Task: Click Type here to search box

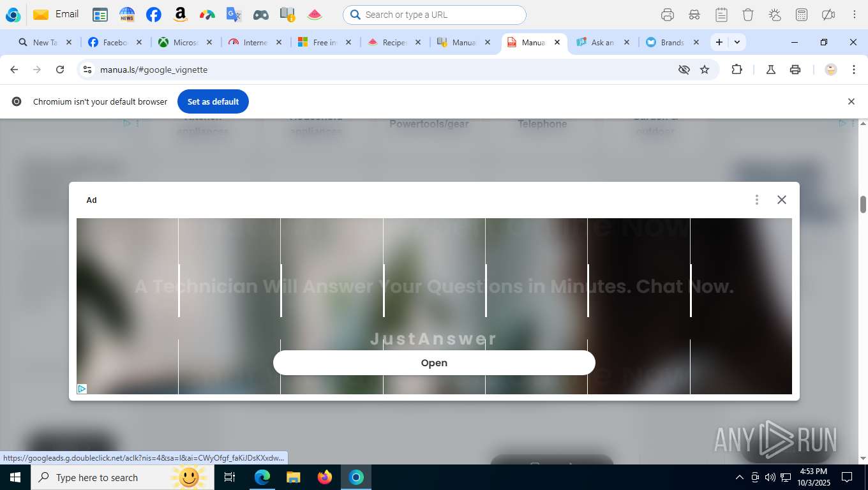Action: point(122,477)
